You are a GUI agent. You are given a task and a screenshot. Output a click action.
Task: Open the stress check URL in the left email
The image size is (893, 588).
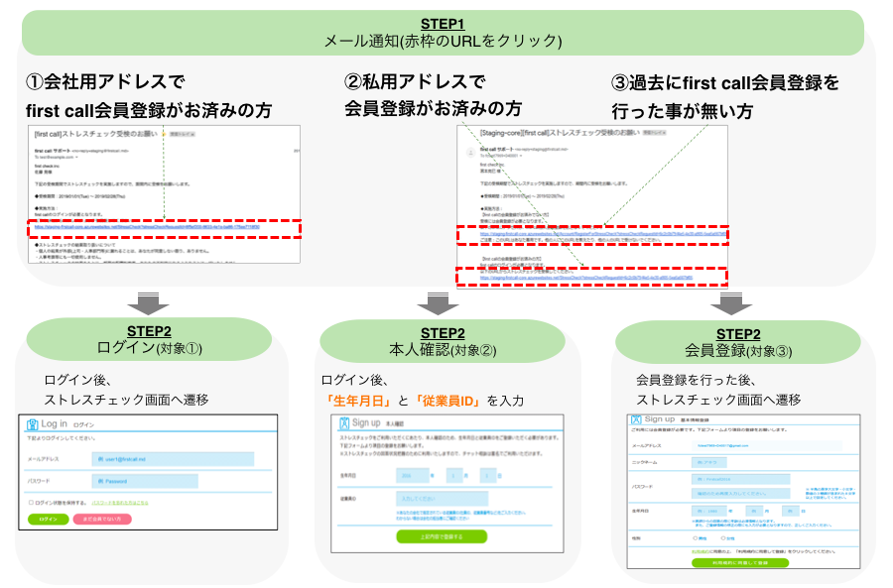[x=147, y=227]
